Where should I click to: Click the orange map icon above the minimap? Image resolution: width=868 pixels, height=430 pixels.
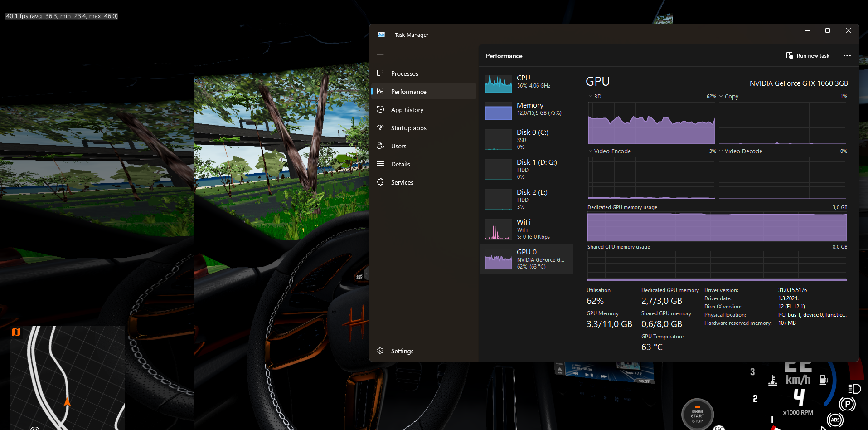point(16,332)
